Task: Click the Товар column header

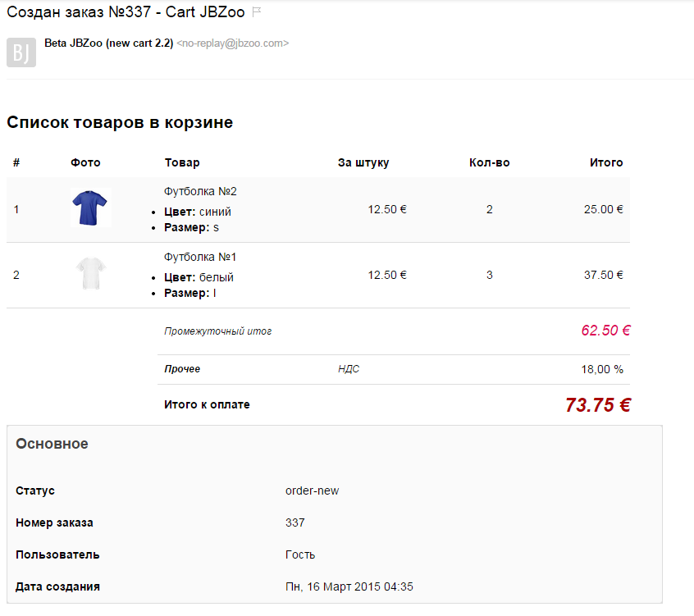Action: pyautogui.click(x=182, y=162)
